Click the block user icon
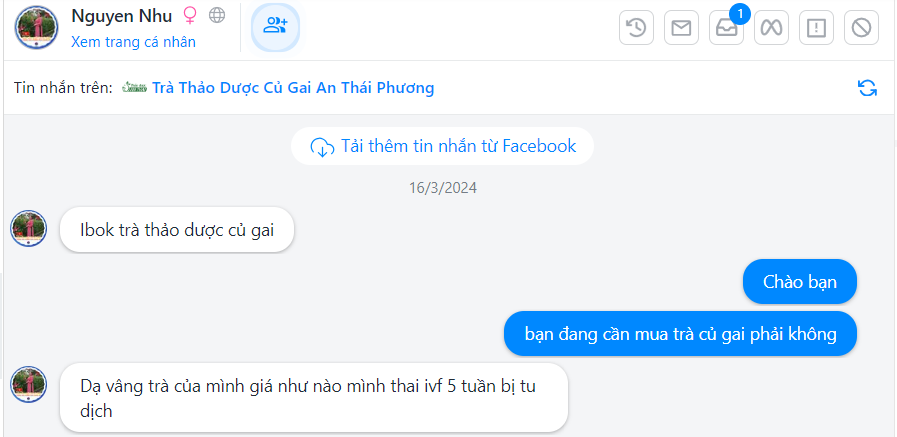 tap(860, 28)
